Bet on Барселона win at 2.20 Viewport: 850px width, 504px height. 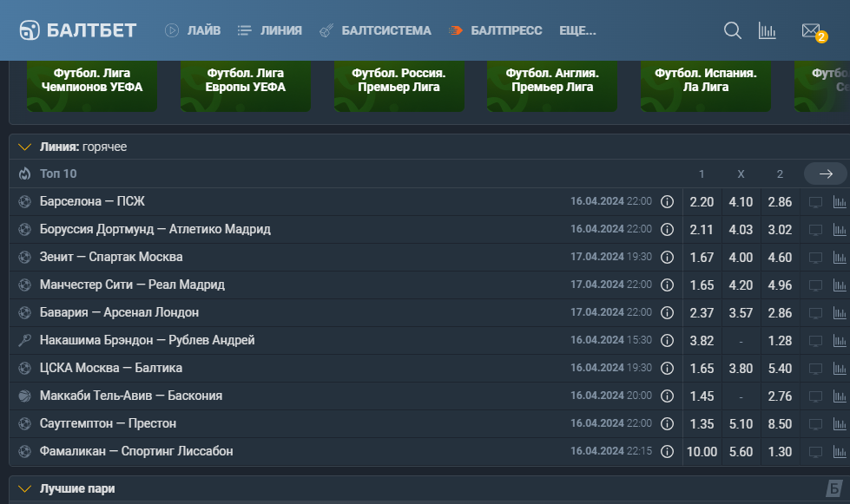702,202
